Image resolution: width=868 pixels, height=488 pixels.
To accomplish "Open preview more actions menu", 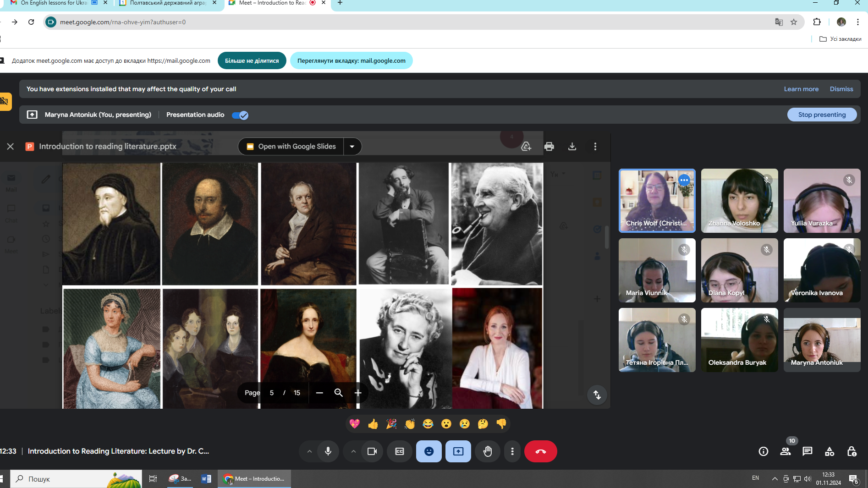I will 595,146.
